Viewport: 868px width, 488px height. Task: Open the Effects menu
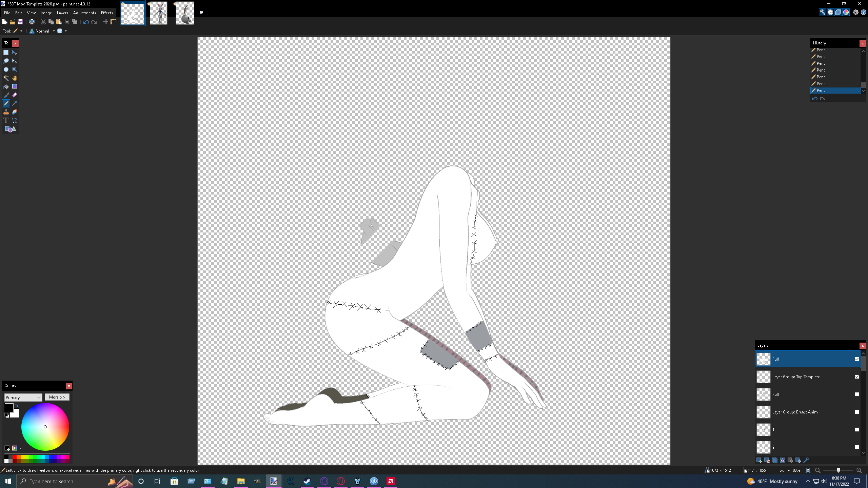pyautogui.click(x=107, y=13)
